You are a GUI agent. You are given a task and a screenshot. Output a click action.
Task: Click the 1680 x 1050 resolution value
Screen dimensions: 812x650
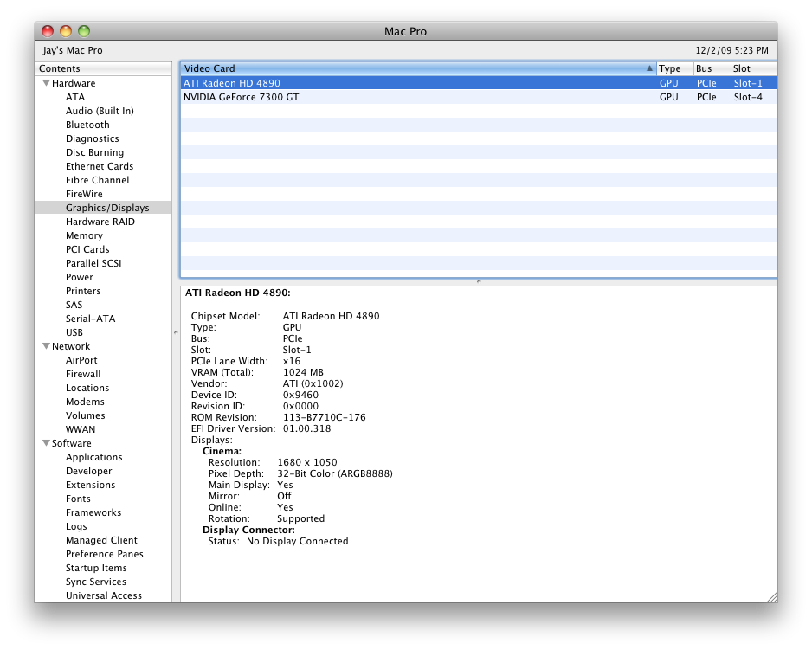pyautogui.click(x=307, y=462)
